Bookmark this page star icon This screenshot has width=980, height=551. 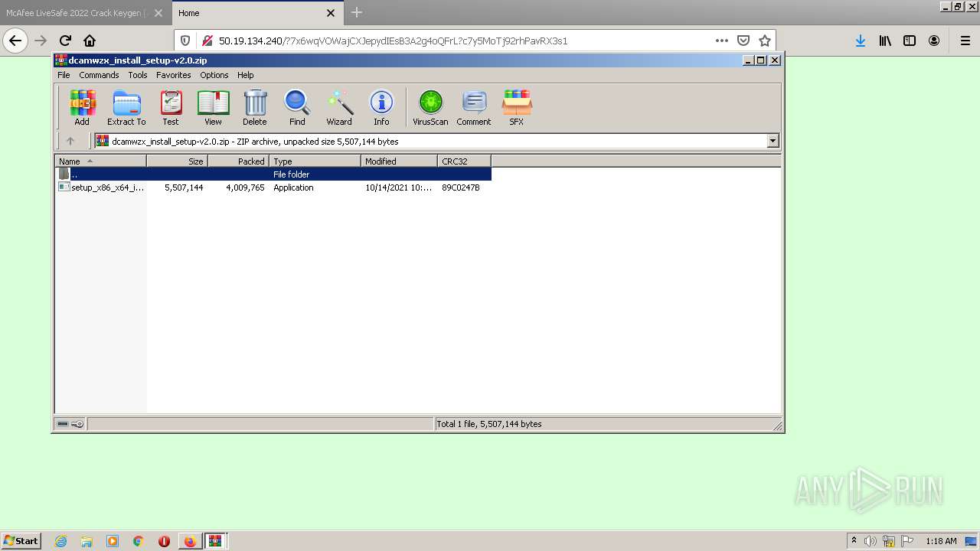point(765,41)
